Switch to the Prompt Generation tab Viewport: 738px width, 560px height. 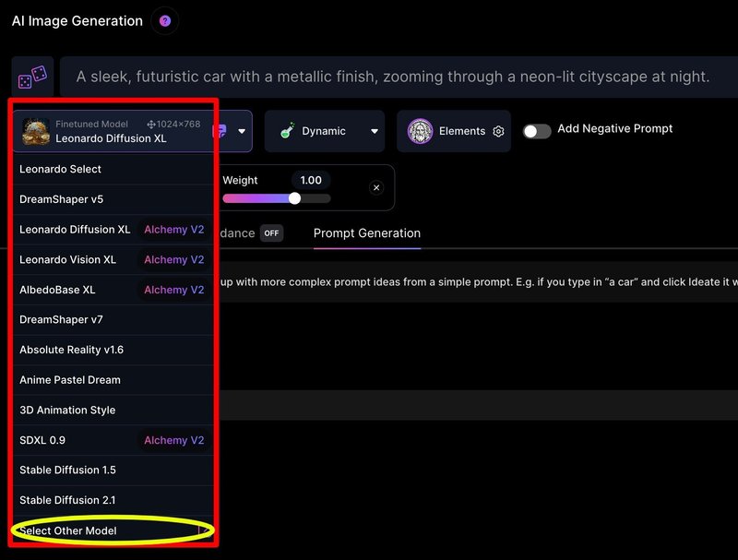tap(367, 233)
